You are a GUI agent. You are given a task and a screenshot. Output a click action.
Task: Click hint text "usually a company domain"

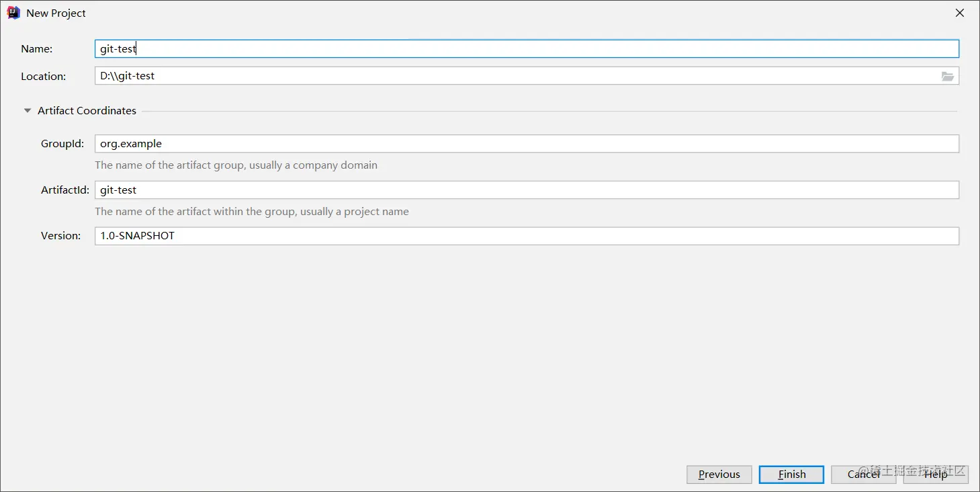312,165
